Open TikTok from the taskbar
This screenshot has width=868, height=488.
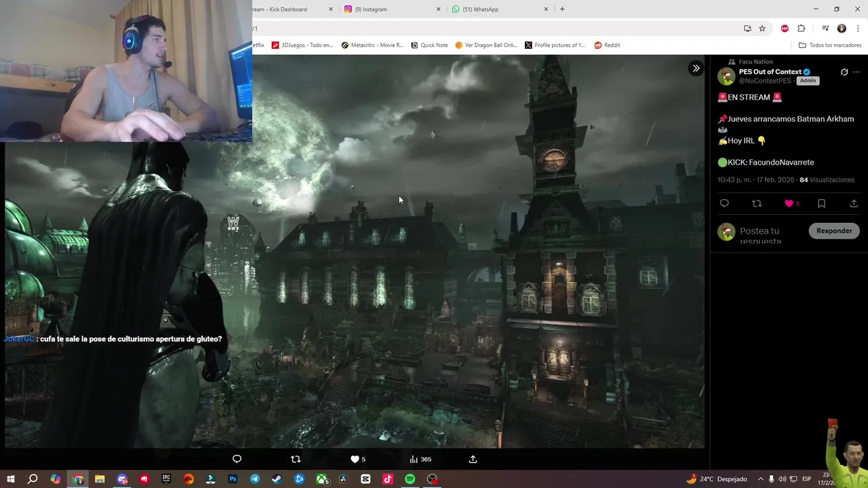(388, 479)
